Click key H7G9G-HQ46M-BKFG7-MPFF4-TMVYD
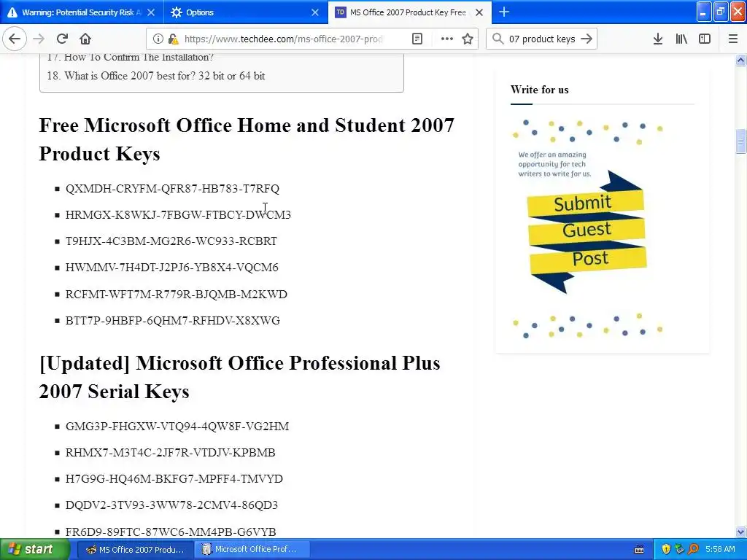 click(174, 478)
